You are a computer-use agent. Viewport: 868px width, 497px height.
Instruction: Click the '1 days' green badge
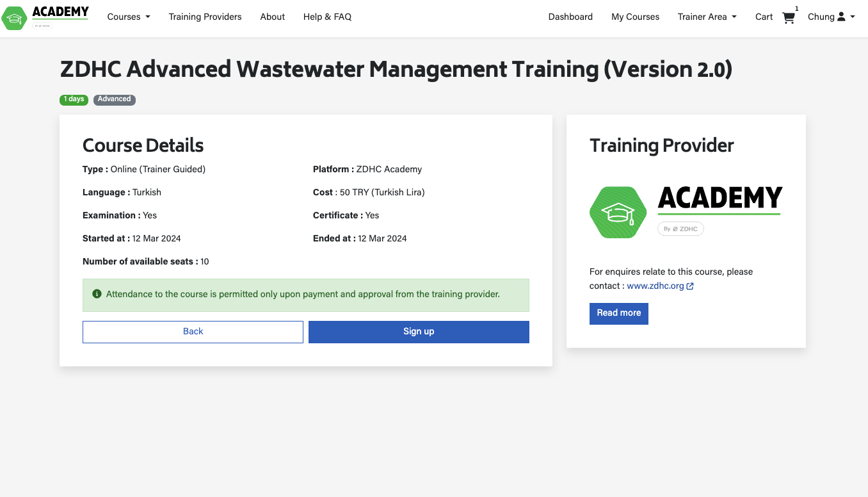click(74, 99)
